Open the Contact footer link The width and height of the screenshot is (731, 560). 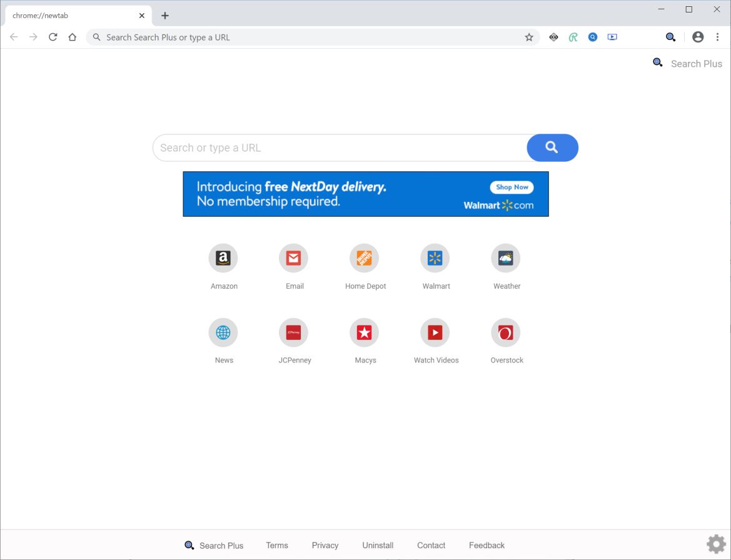(431, 545)
